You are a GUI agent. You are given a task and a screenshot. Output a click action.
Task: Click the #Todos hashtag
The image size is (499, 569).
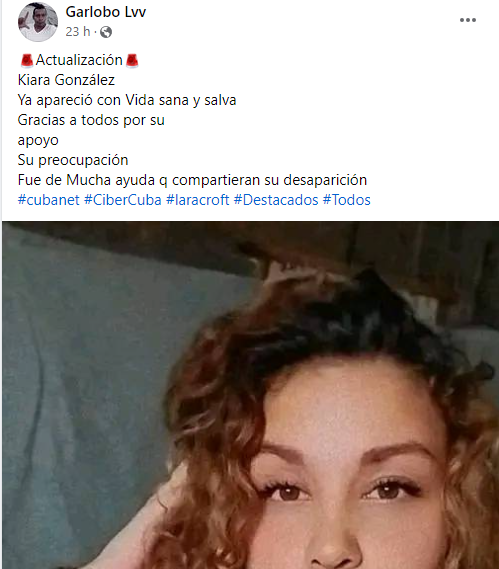tap(347, 200)
